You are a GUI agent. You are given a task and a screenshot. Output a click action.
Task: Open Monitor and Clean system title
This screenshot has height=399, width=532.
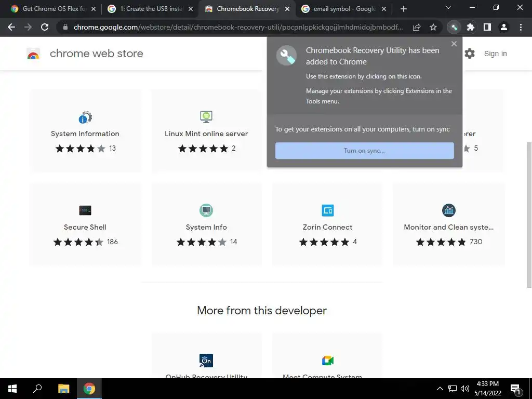pyautogui.click(x=449, y=228)
